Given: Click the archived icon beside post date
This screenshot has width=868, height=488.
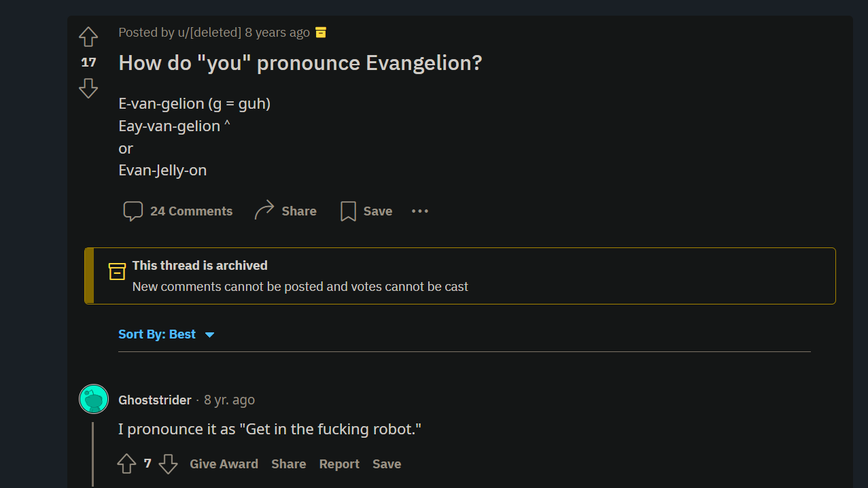Looking at the screenshot, I should 321,33.
